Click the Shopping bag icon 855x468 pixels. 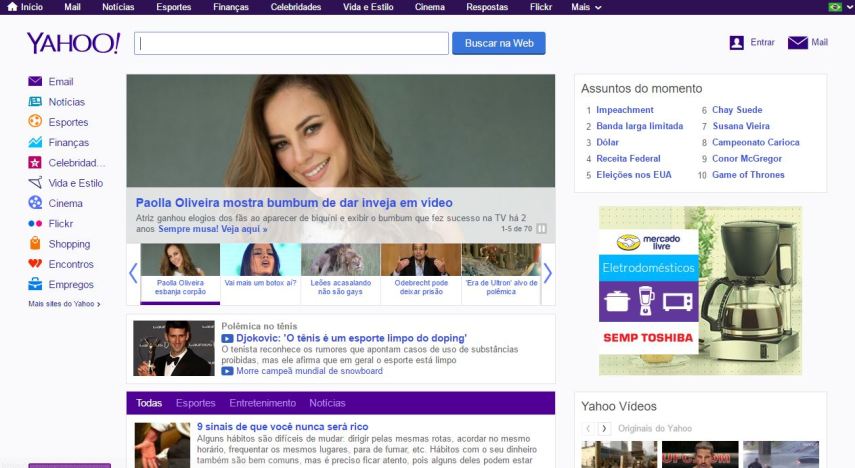pyautogui.click(x=35, y=244)
